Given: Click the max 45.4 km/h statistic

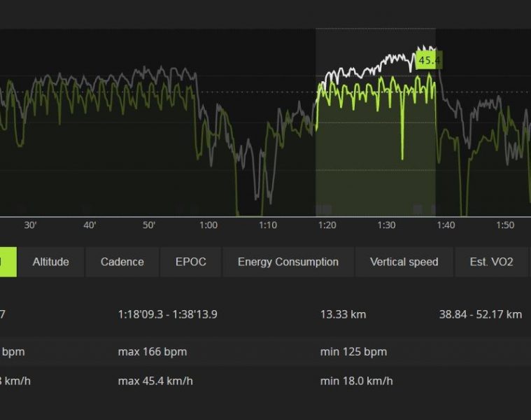Looking at the screenshot, I should [155, 381].
